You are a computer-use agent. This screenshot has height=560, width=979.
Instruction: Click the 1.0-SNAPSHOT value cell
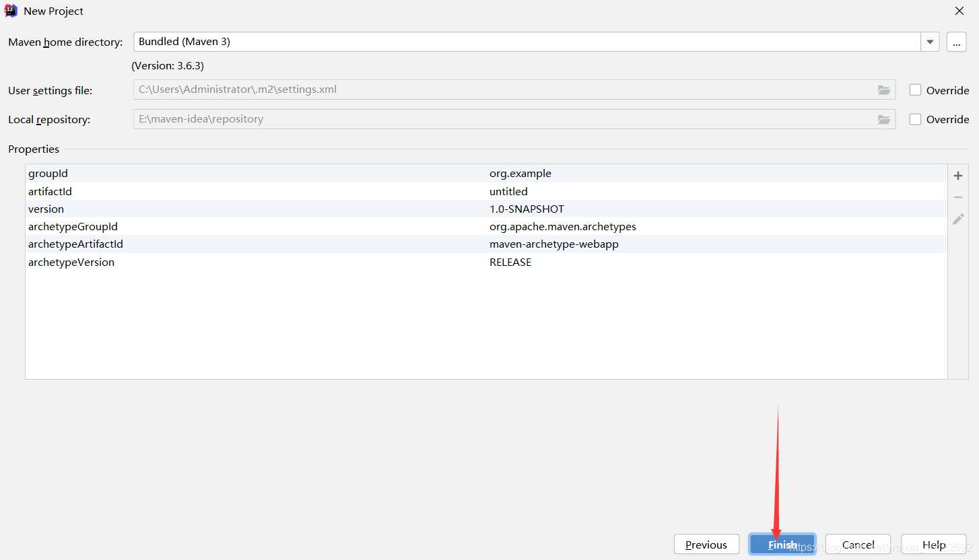click(527, 209)
